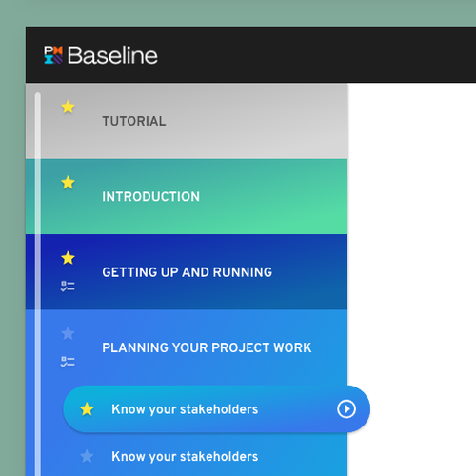Click the dark header bar
Screen dimensions: 476x476
250,54
